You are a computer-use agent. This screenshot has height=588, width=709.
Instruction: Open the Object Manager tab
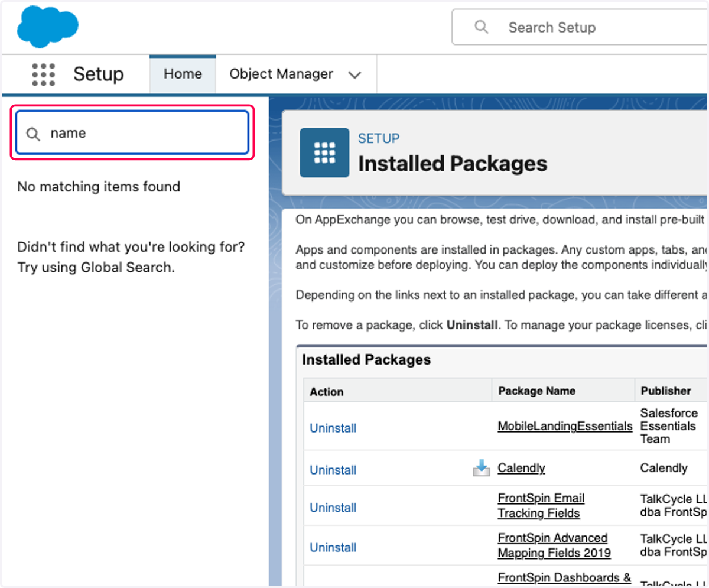click(281, 74)
